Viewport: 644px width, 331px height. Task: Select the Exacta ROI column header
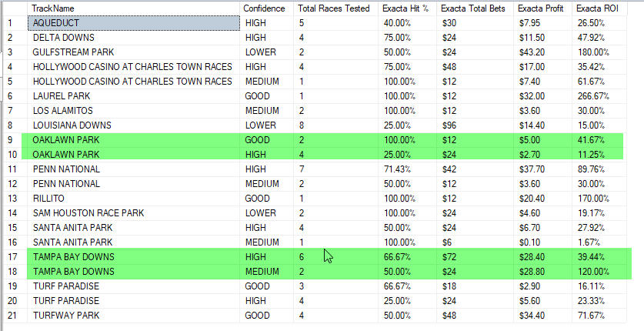coord(599,8)
